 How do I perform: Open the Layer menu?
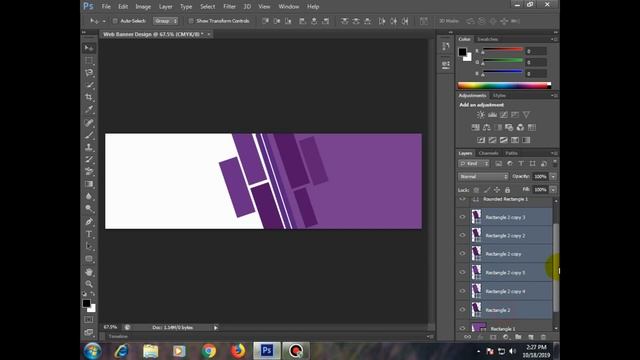pos(165,7)
